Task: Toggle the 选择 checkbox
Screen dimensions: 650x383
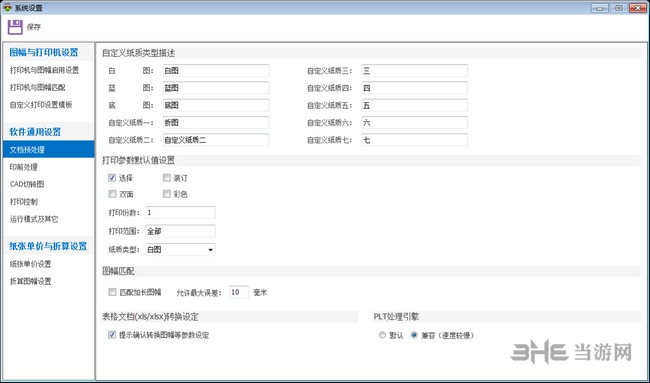Action: click(x=112, y=178)
